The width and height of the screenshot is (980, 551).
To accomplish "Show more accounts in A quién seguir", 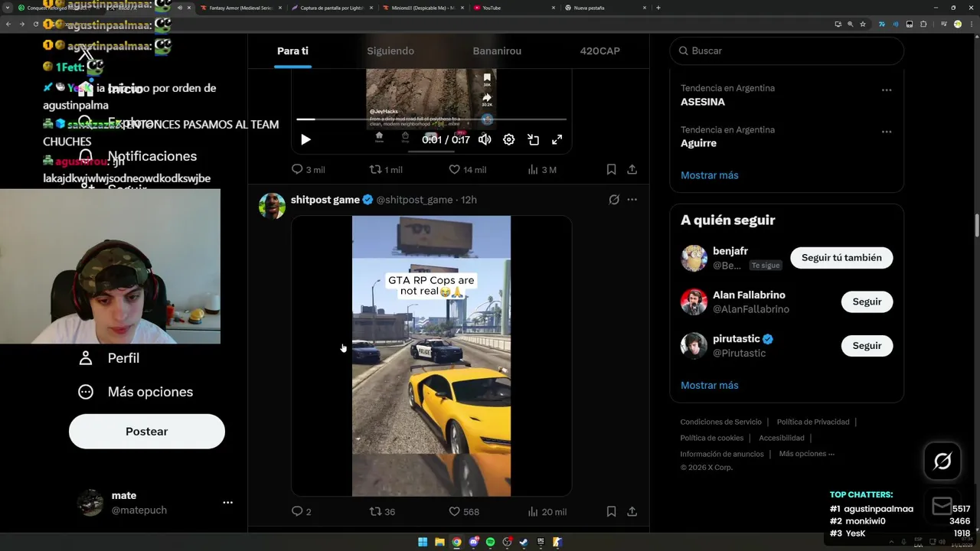I will pyautogui.click(x=710, y=385).
